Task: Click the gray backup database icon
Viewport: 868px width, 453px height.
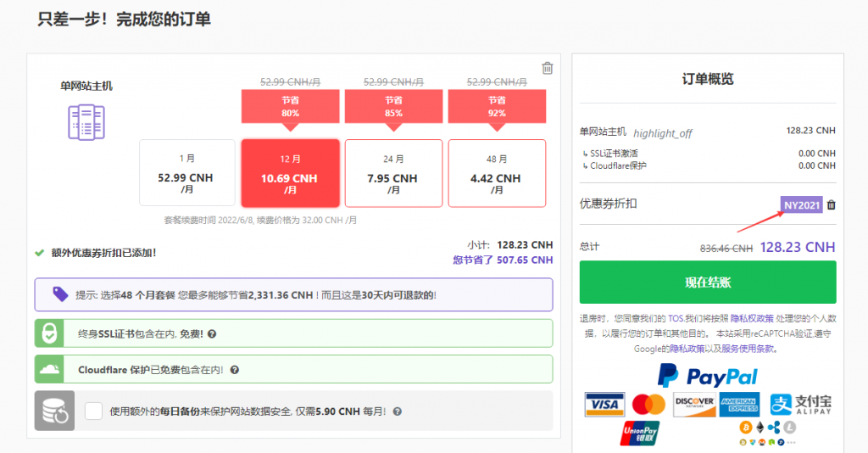Action: tap(54, 411)
